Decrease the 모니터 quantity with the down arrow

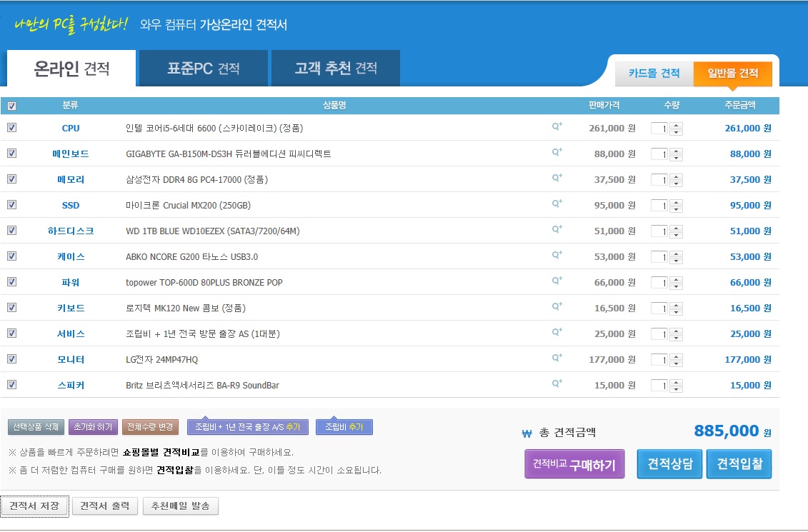point(677,363)
